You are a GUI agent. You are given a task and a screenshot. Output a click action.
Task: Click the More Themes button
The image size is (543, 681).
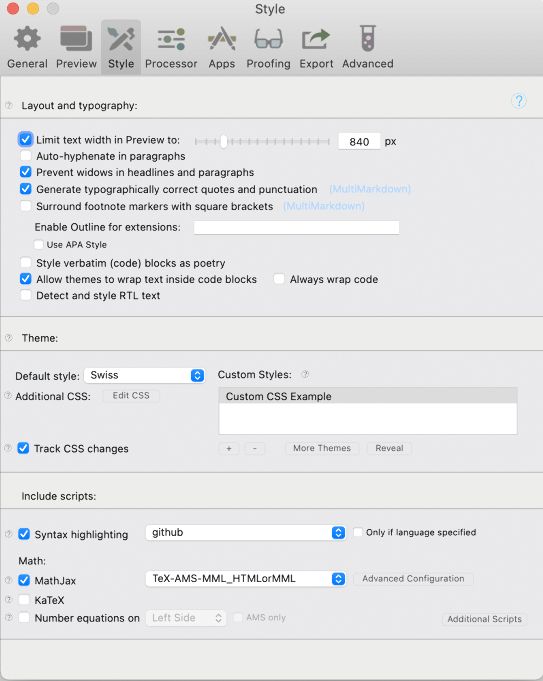pos(322,448)
